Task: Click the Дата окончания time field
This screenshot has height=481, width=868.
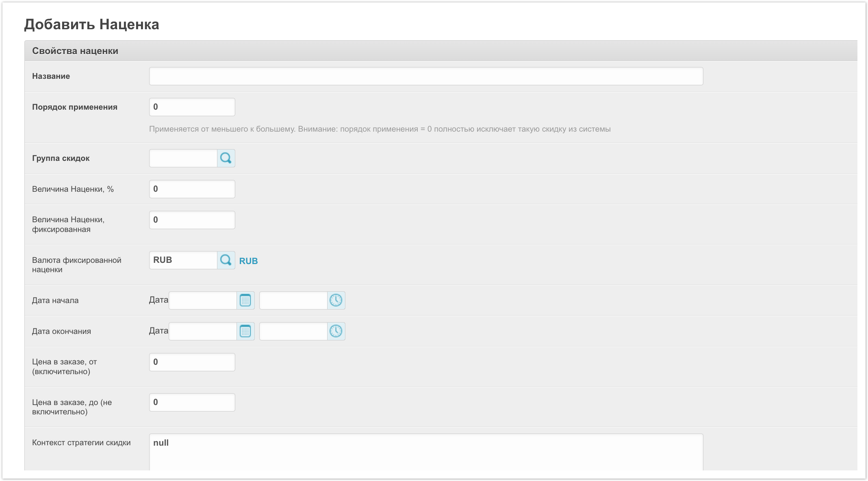Action: (x=293, y=331)
